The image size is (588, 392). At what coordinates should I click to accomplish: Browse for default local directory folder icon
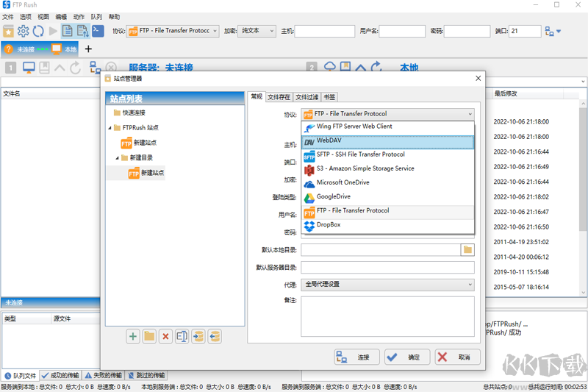tap(467, 250)
